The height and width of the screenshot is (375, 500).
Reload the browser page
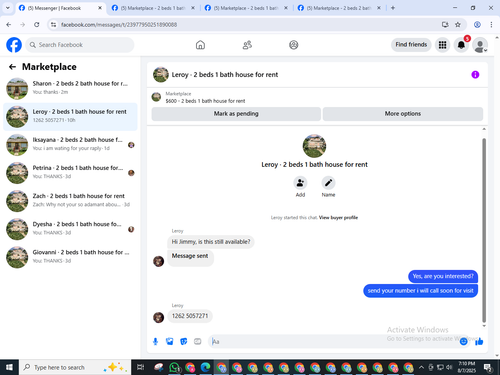coord(37,24)
